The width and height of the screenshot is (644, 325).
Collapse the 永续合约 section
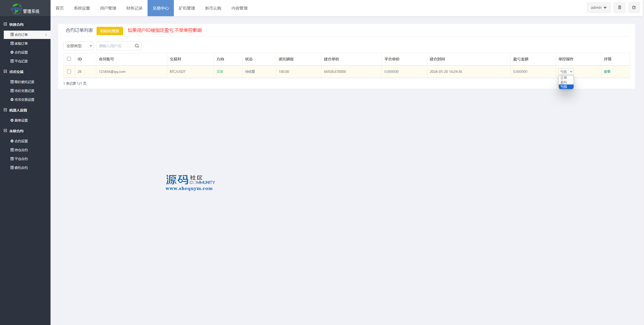5,131
